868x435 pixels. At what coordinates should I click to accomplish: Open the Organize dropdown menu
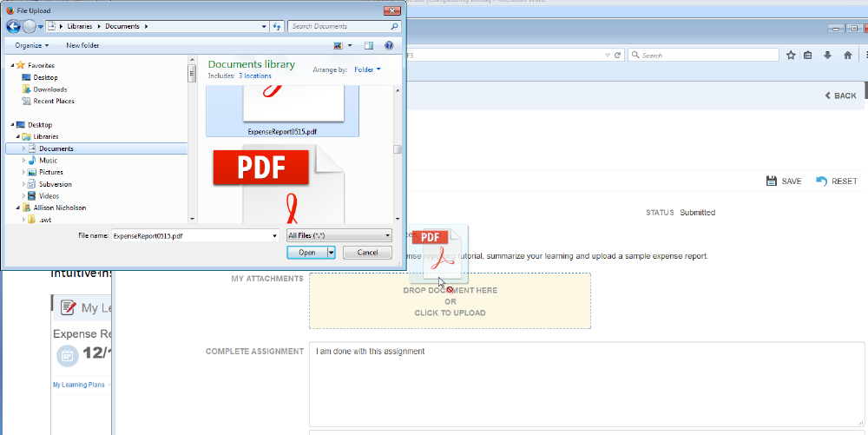[32, 45]
